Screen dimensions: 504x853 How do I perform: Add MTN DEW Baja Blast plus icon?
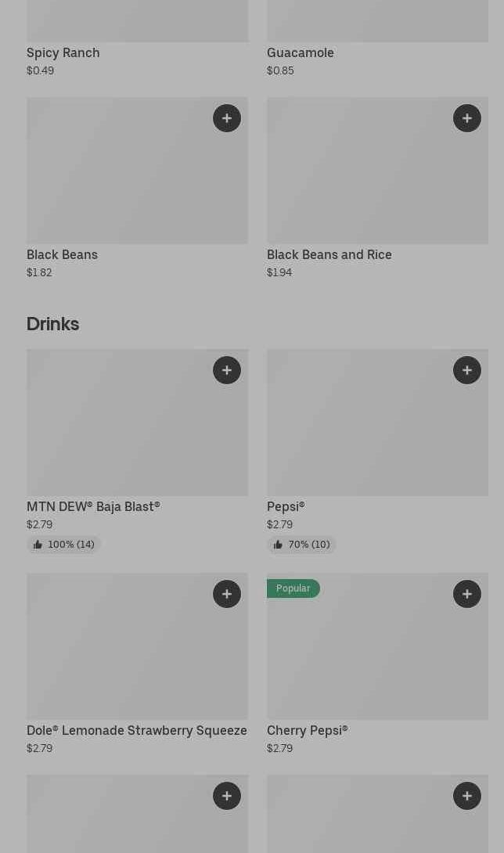[227, 370]
